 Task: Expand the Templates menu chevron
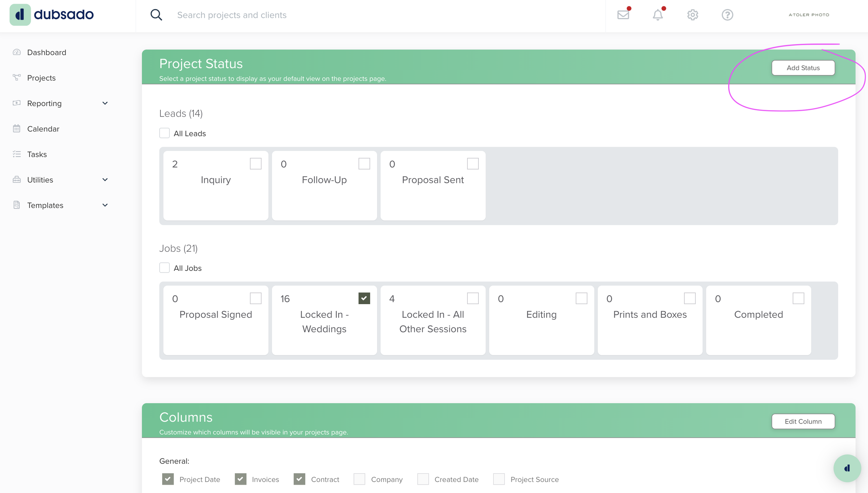tap(105, 205)
